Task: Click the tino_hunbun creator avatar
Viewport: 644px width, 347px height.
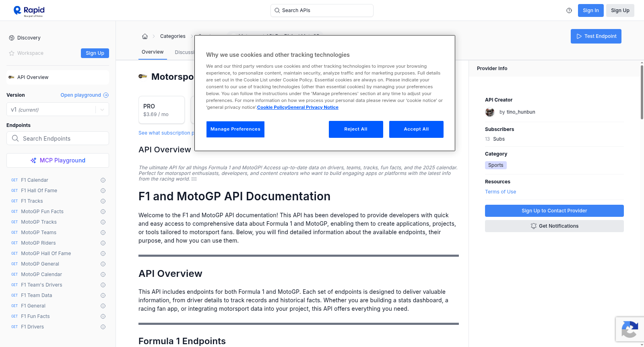Action: [x=490, y=112]
